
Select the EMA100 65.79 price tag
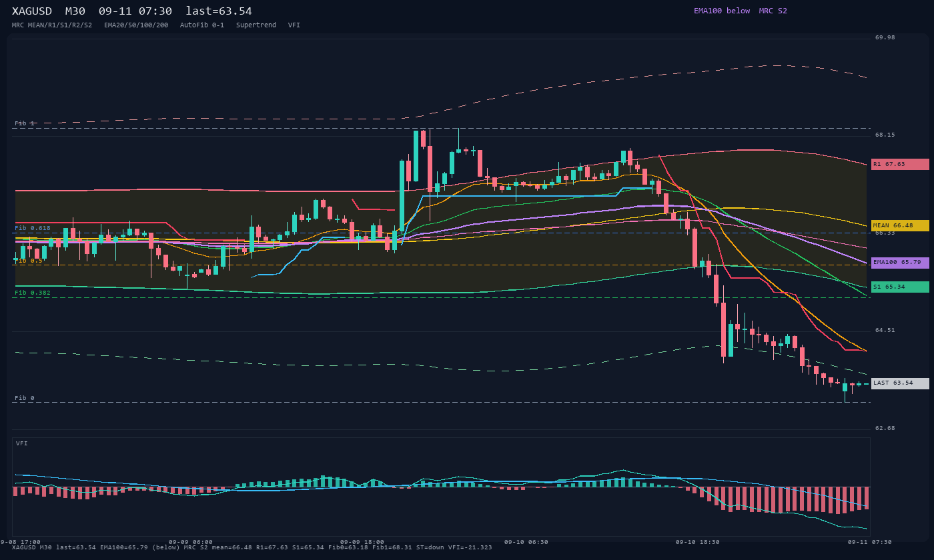pos(900,263)
